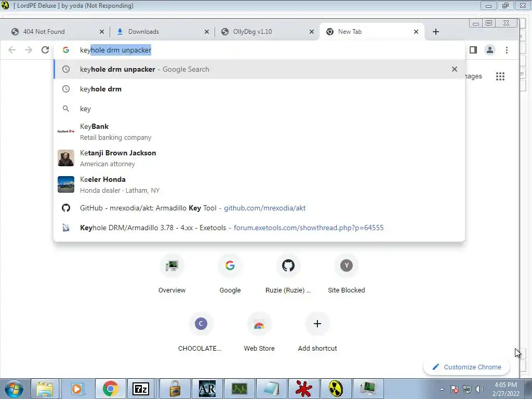Open the profile avatar menu
The height and width of the screenshot is (399, 532).
click(489, 50)
